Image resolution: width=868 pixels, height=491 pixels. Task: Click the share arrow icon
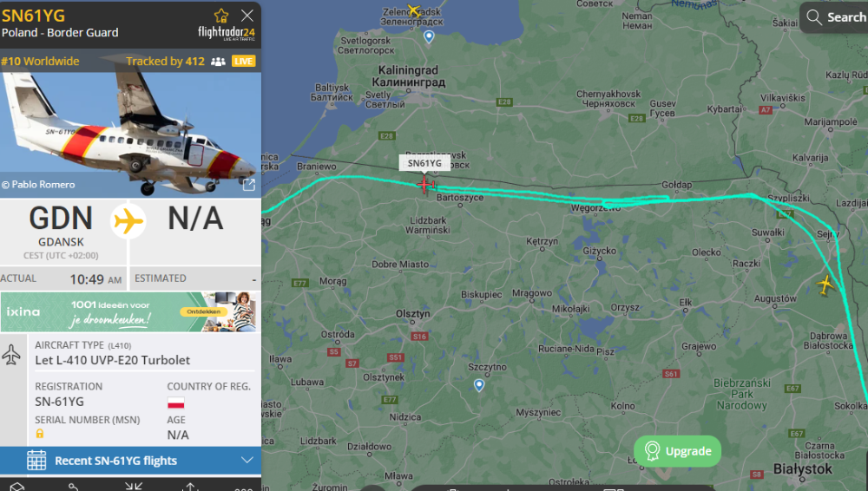[x=190, y=487]
